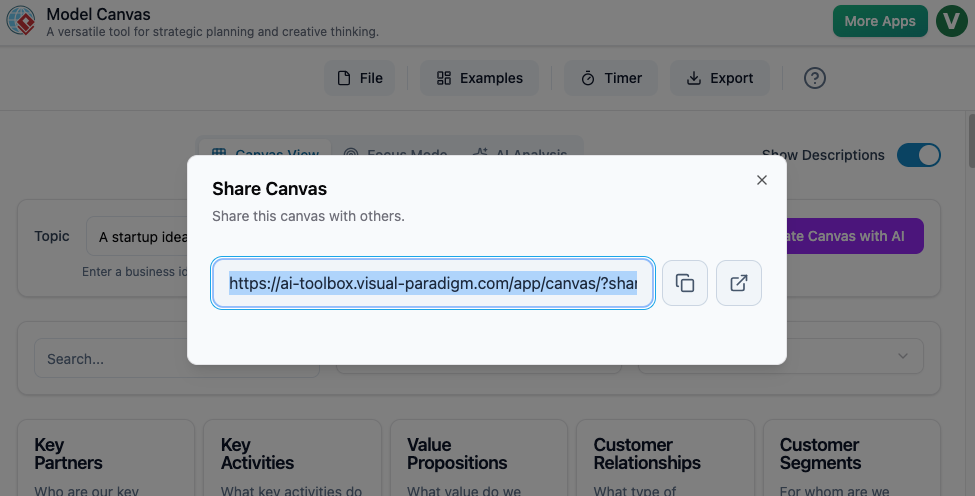The image size is (975, 496).
Task: Click the More Apps button
Action: coord(879,21)
